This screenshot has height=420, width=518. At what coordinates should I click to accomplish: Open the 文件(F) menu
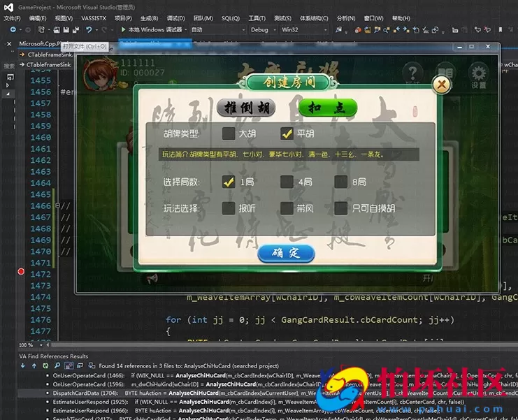[12, 18]
